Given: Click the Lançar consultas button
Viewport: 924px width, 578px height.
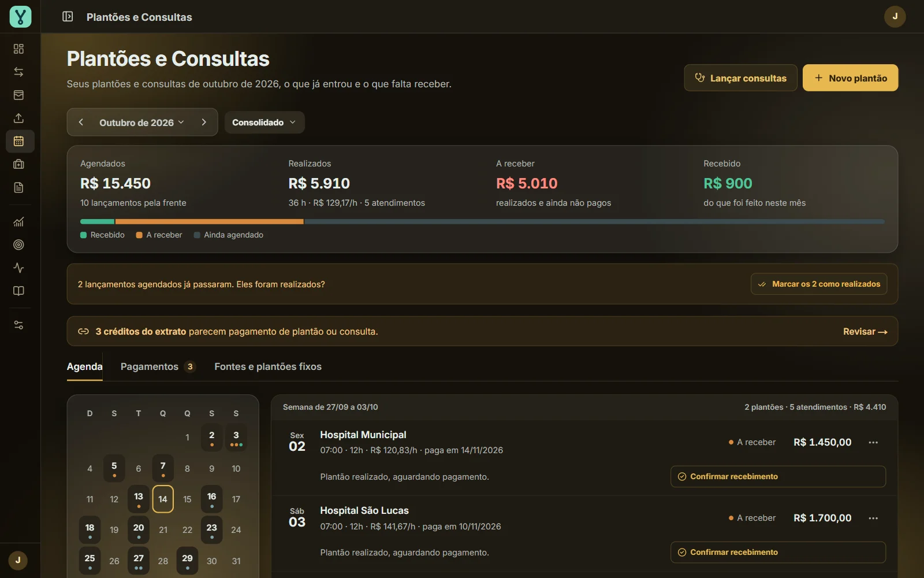Looking at the screenshot, I should 740,78.
